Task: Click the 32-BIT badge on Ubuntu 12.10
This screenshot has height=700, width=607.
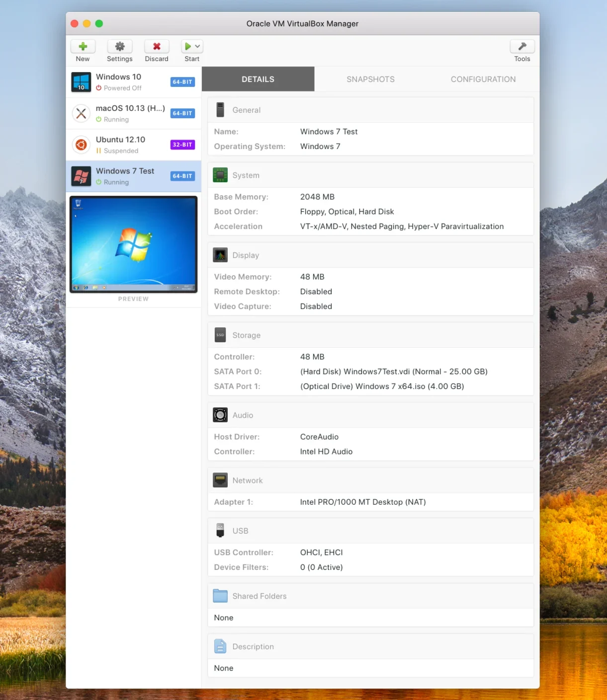Action: click(x=182, y=145)
